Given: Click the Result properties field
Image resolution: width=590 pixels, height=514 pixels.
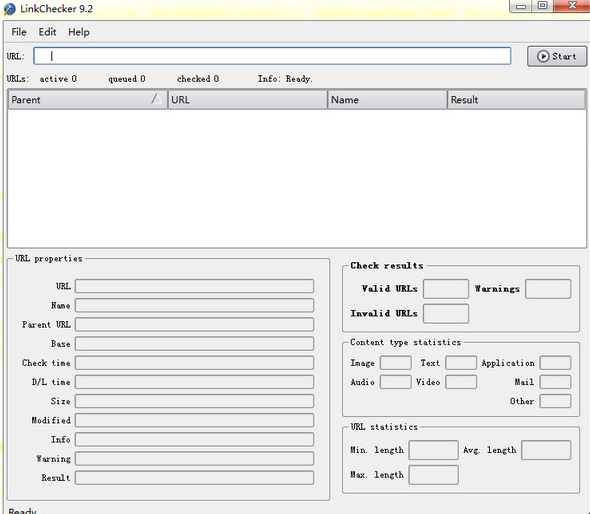Looking at the screenshot, I should click(x=194, y=478).
